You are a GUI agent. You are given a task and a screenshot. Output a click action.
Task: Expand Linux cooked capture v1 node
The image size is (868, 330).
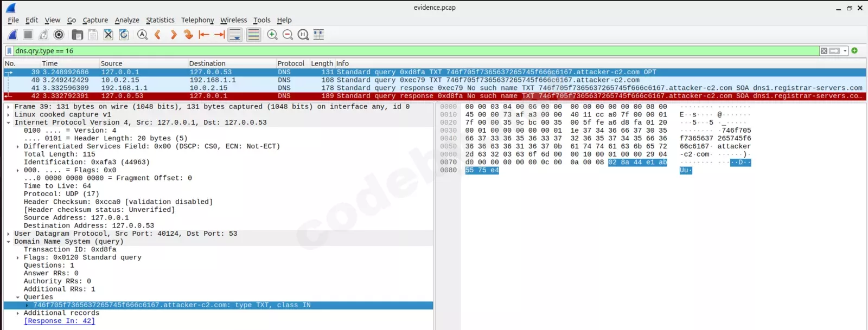click(9, 115)
